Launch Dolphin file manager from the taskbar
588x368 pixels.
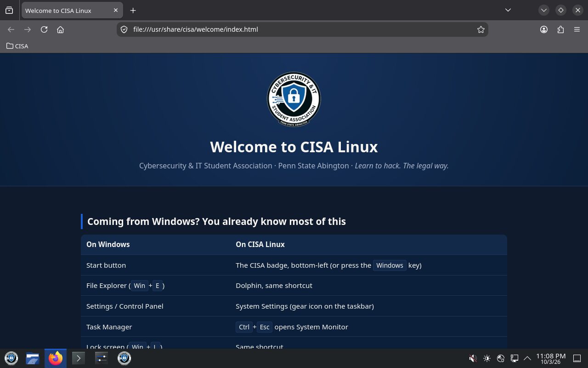(33, 358)
